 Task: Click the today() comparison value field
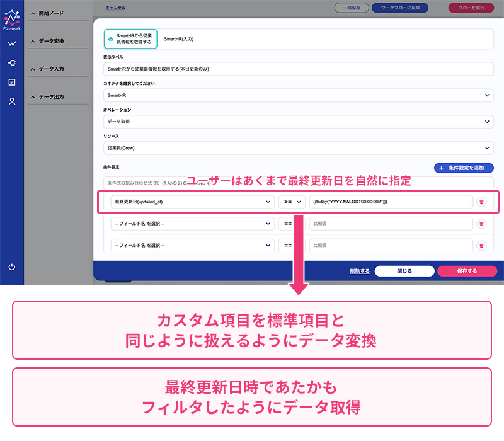[x=391, y=202]
